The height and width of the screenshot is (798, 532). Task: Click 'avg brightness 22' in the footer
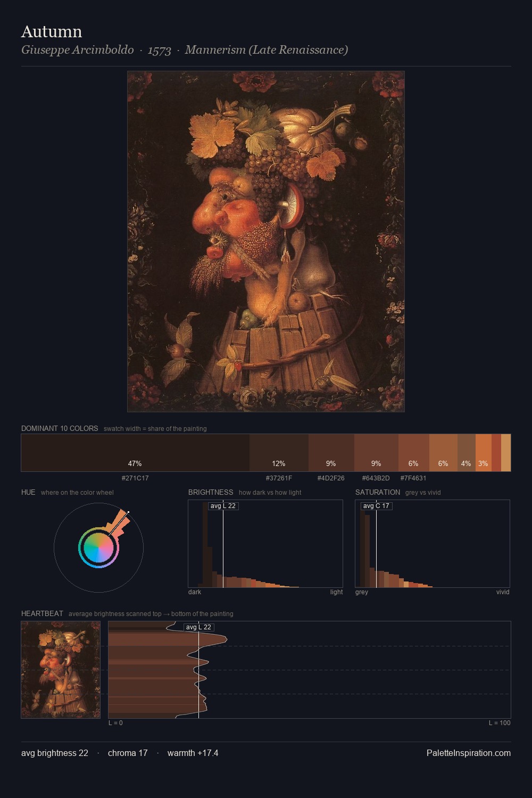pos(55,753)
